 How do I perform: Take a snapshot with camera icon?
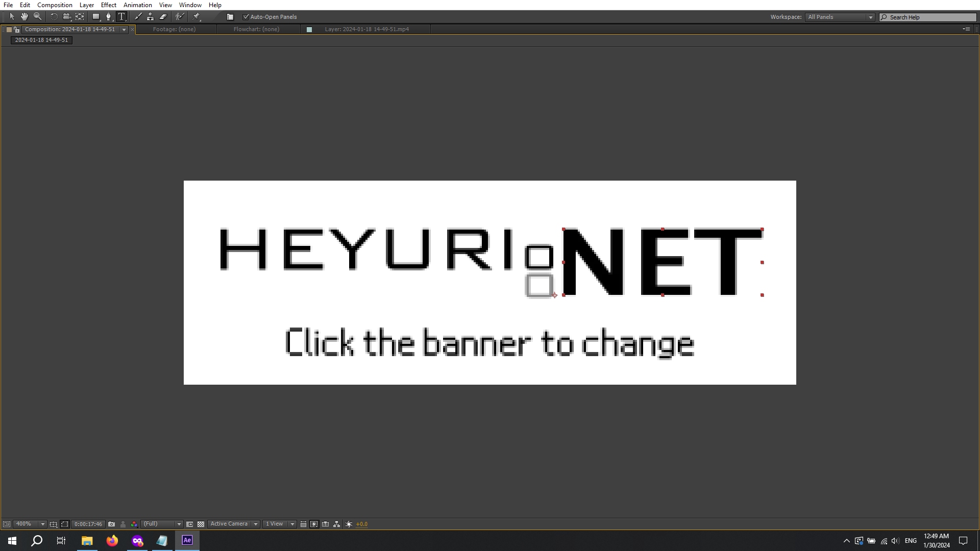tap(112, 524)
